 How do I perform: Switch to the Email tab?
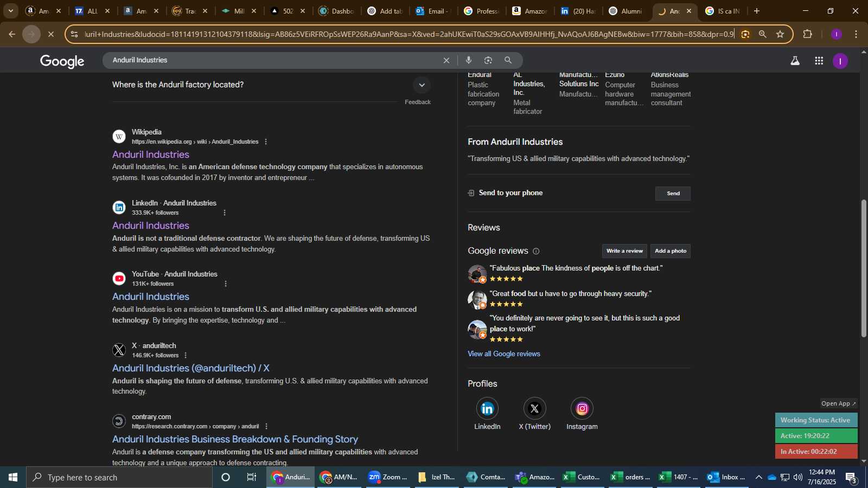click(x=433, y=11)
